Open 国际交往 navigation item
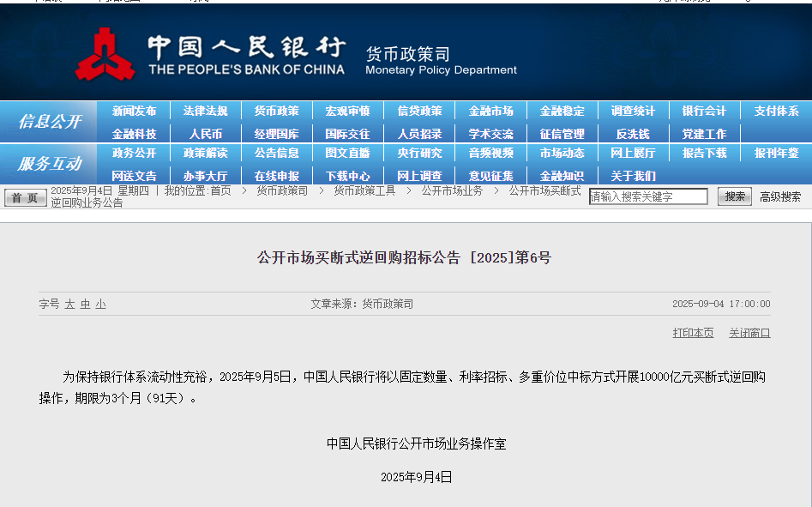This screenshot has width=812, height=507. pos(347,134)
